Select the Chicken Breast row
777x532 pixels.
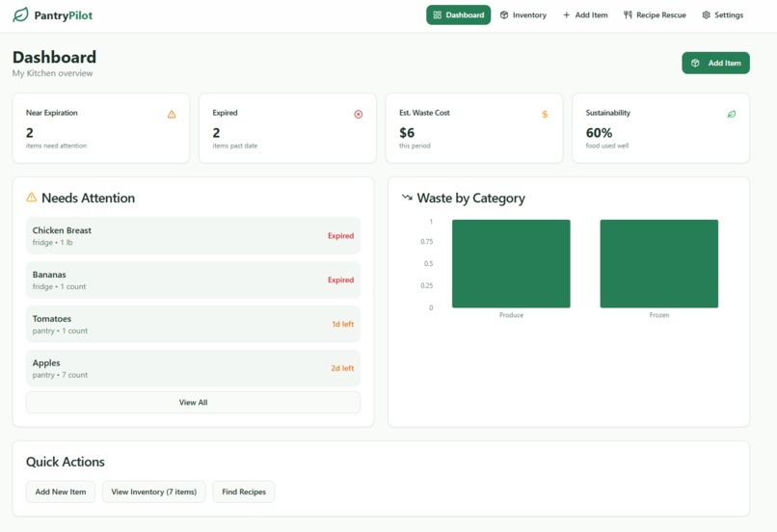tap(193, 236)
